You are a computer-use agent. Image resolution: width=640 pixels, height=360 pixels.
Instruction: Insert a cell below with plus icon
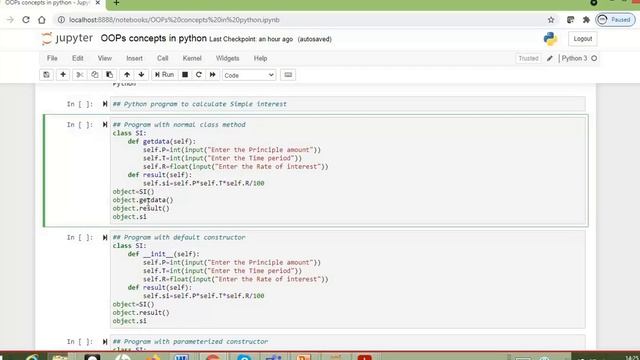[x=63, y=75]
